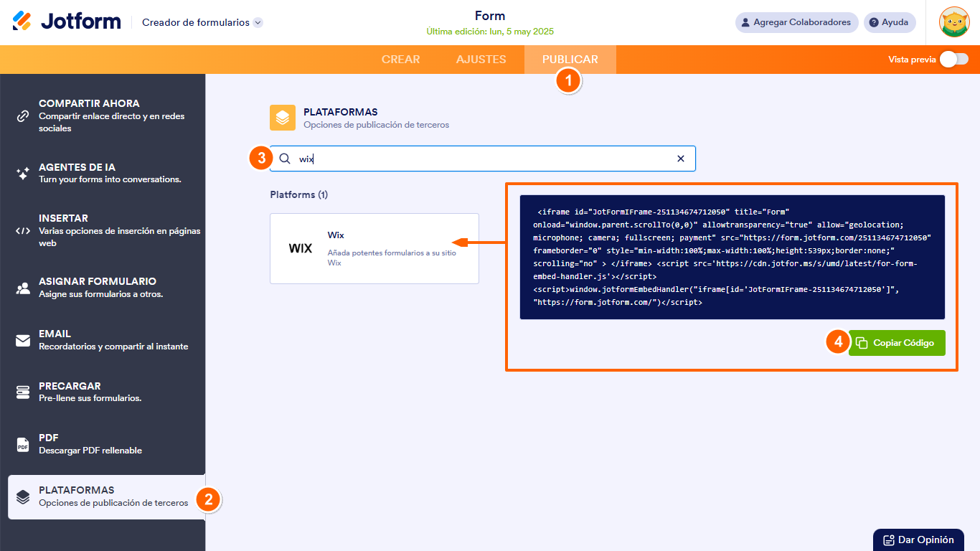Click the Copiar Código button
The image size is (980, 551).
(897, 343)
